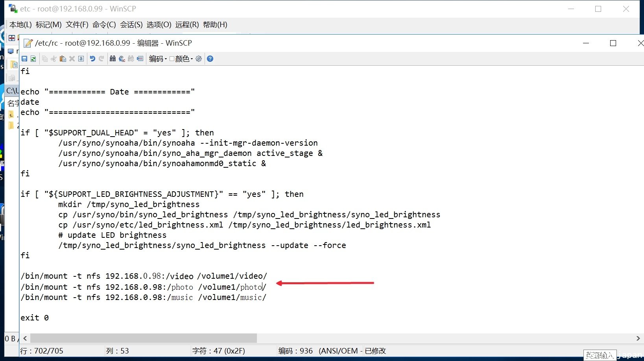Viewport: 644px width, 361px height.
Task: Cut selected text with the scissors icon
Action: tap(54, 59)
